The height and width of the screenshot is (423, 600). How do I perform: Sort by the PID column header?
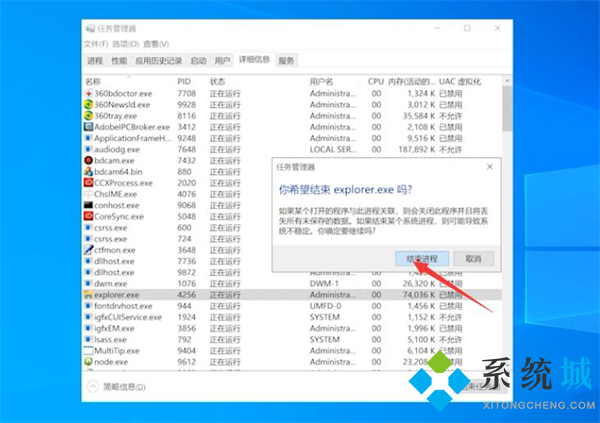(x=184, y=82)
